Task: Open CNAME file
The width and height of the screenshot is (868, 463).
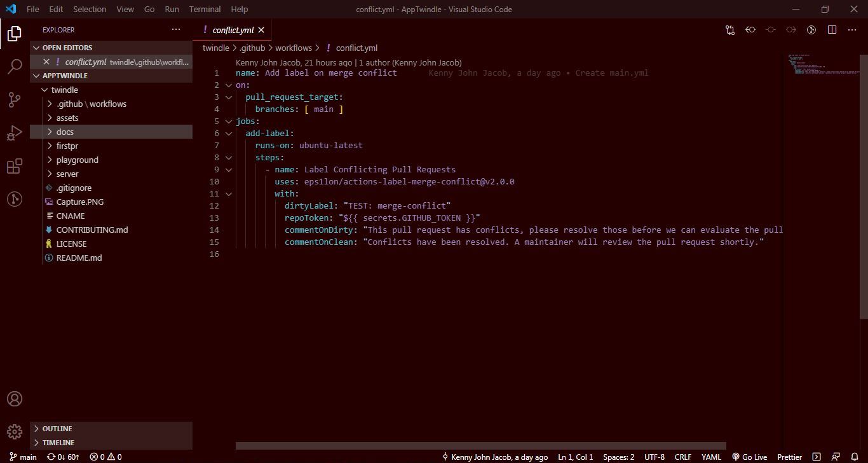Action: pyautogui.click(x=111, y=216)
